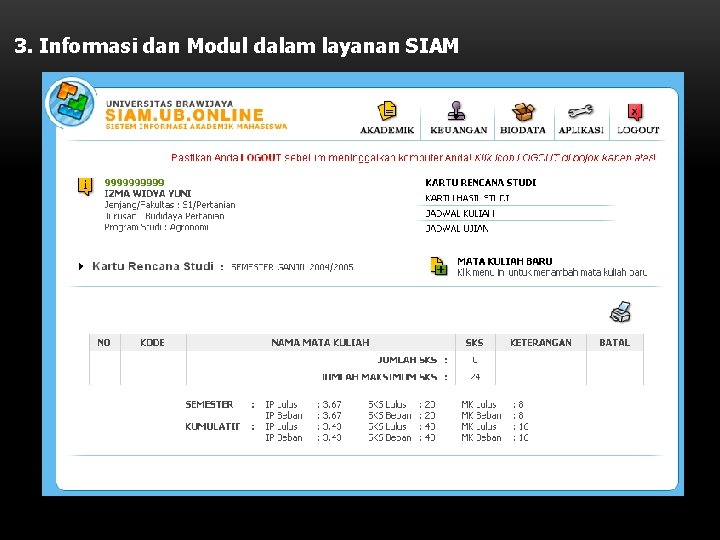Screen dimensions: 720x540
Task: Click the student ID 9999999999
Action: (134, 183)
